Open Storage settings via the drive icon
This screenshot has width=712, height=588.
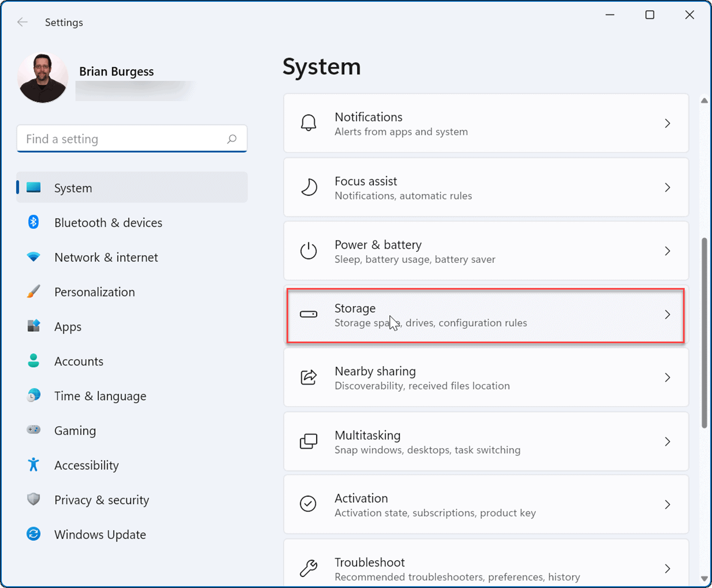(308, 315)
